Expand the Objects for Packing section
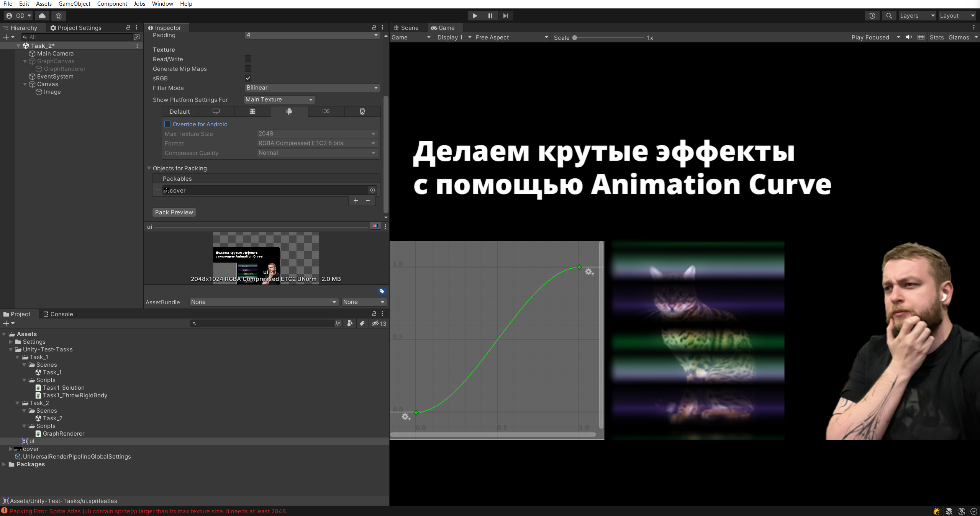This screenshot has height=516, width=980. (x=149, y=168)
